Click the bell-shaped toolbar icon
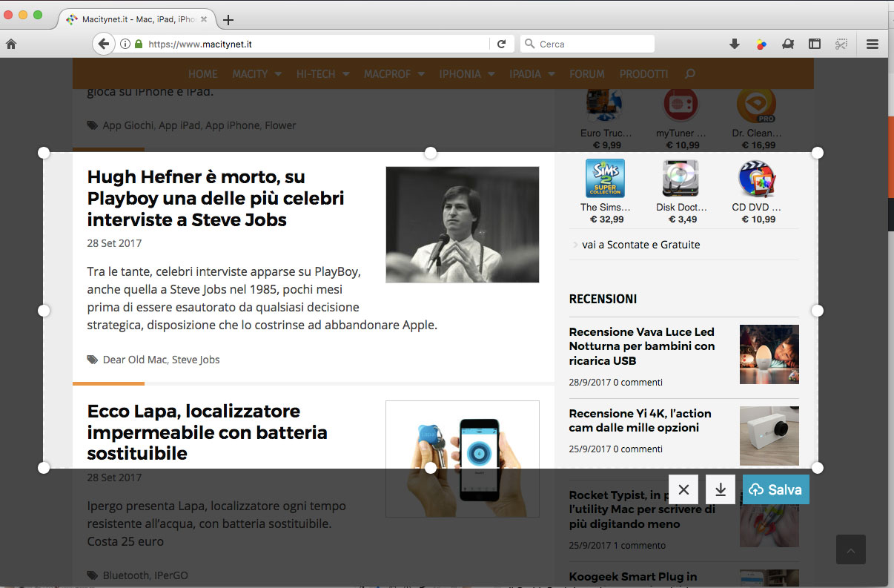Viewport: 894px width, 588px height. tap(788, 44)
